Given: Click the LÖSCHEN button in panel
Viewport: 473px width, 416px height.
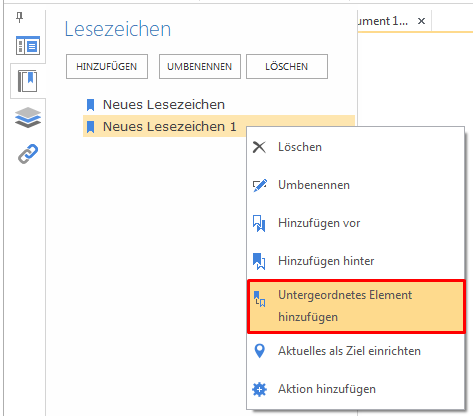Looking at the screenshot, I should coord(287,67).
